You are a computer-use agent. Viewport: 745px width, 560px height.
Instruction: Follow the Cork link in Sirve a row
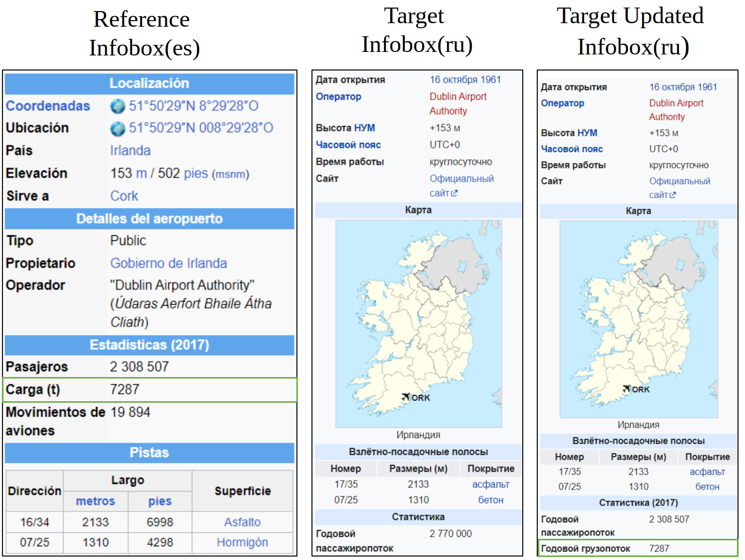point(124,196)
